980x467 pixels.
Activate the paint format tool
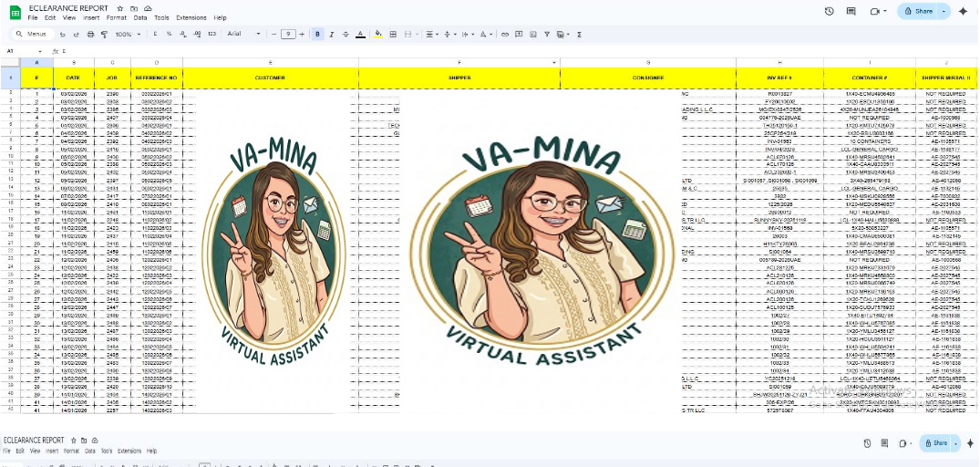[x=104, y=35]
